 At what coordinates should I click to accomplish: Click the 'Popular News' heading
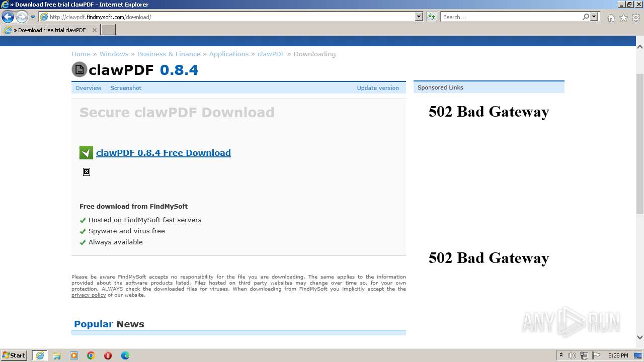click(109, 324)
